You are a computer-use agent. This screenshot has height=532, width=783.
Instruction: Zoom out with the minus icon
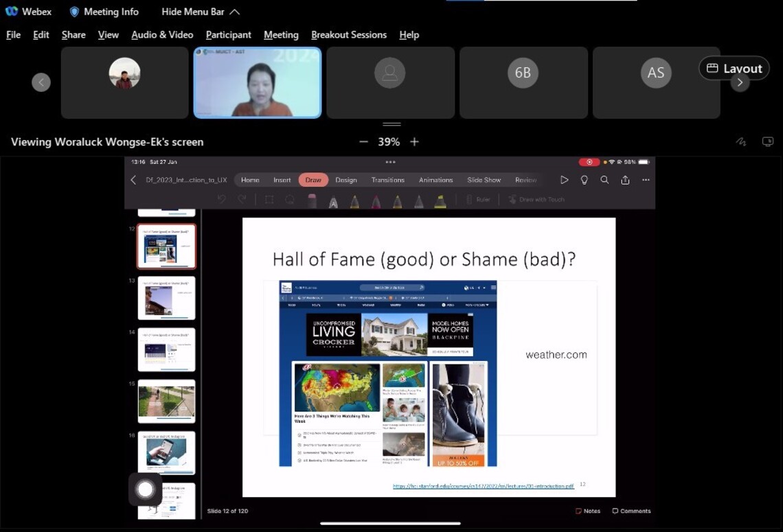363,142
